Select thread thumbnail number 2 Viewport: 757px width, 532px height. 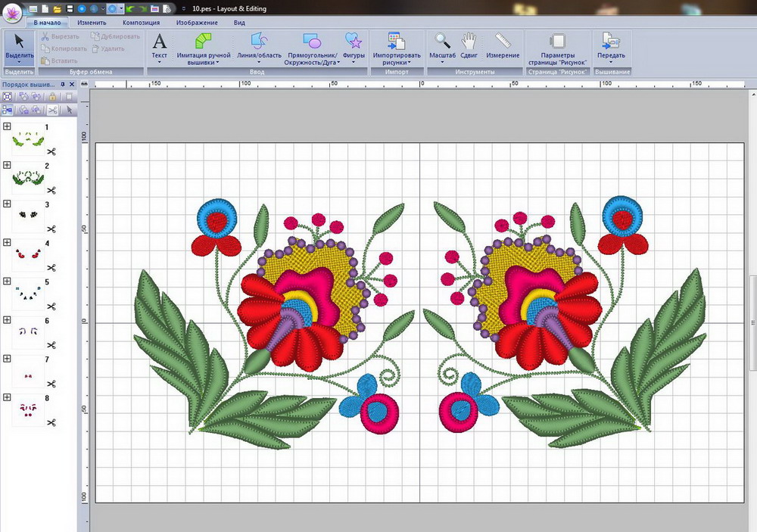click(x=28, y=178)
